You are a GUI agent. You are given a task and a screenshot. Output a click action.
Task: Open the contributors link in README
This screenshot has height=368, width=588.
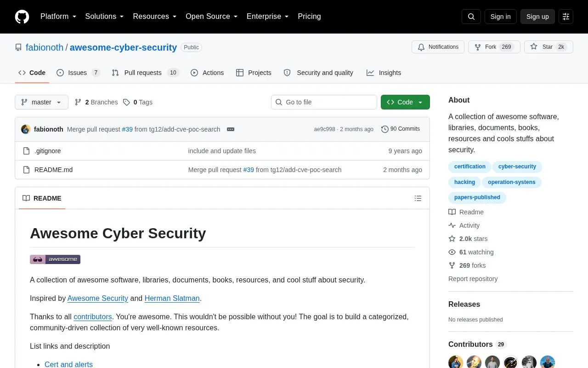(93, 316)
